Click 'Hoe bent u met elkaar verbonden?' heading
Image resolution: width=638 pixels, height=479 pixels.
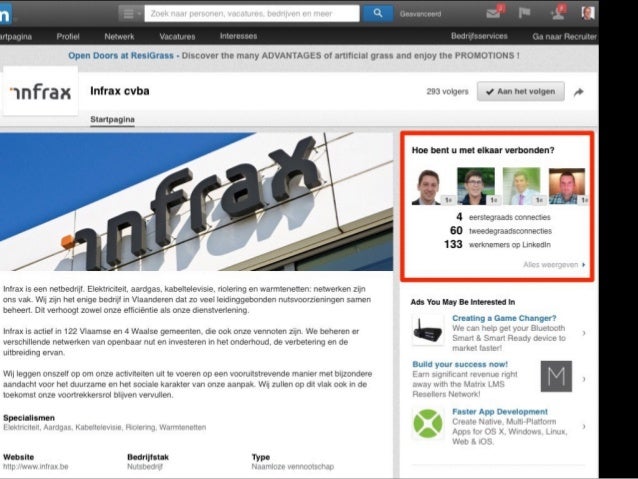point(483,150)
